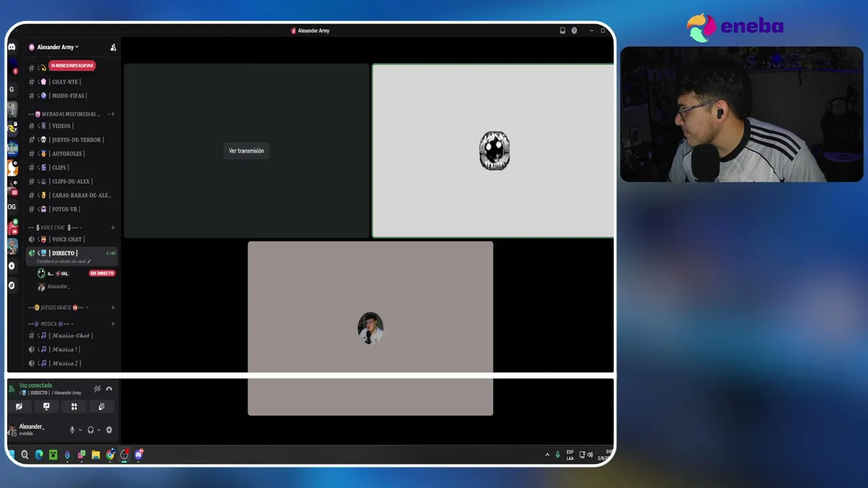The width and height of the screenshot is (868, 488).
Task: Open the FOTOS-VR channel
Action: point(73,209)
